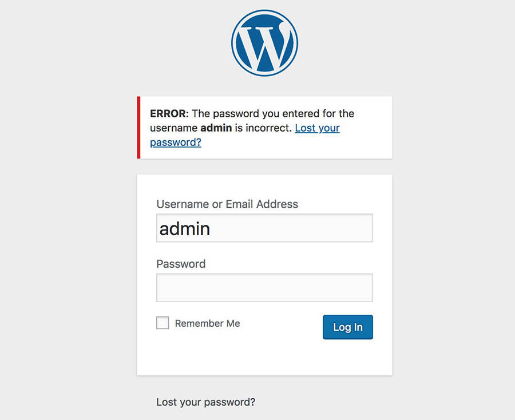Click the admin text typed in the username field
Viewport: 515px width, 420px height.
point(185,229)
